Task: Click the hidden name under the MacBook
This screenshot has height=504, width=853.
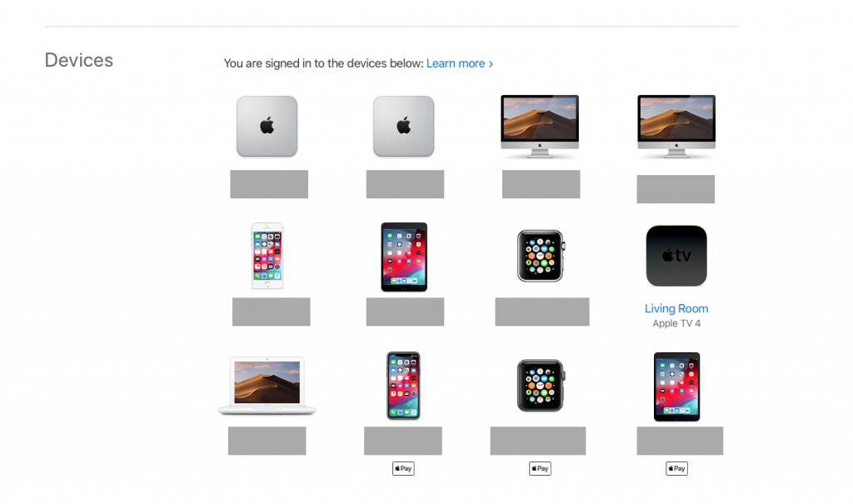Action: point(267,441)
